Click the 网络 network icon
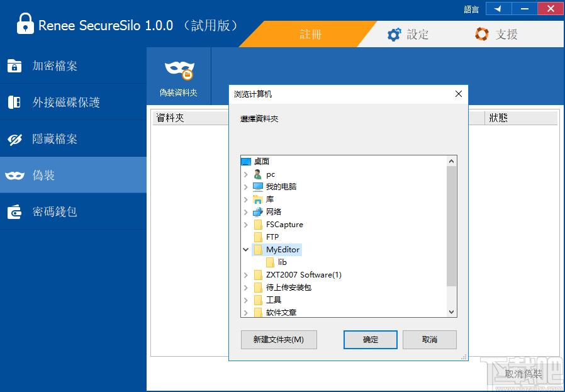Image resolution: width=565 pixels, height=392 pixels. coord(257,212)
